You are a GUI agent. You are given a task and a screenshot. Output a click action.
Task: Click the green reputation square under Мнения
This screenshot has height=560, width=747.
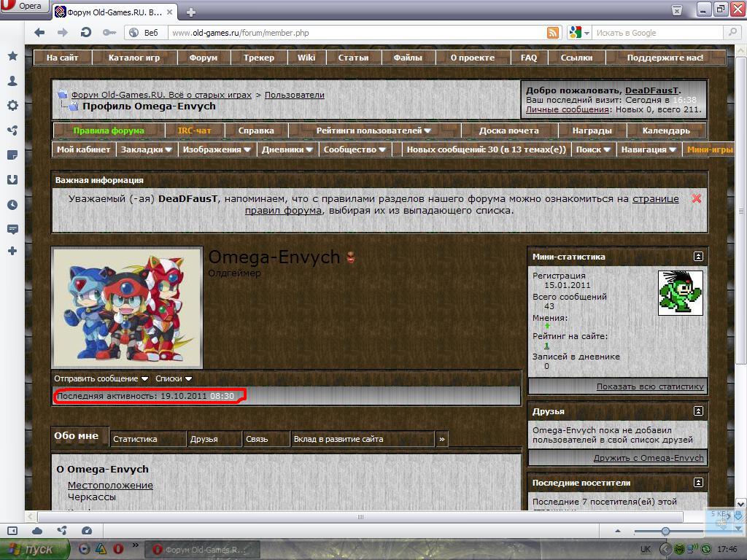(547, 326)
